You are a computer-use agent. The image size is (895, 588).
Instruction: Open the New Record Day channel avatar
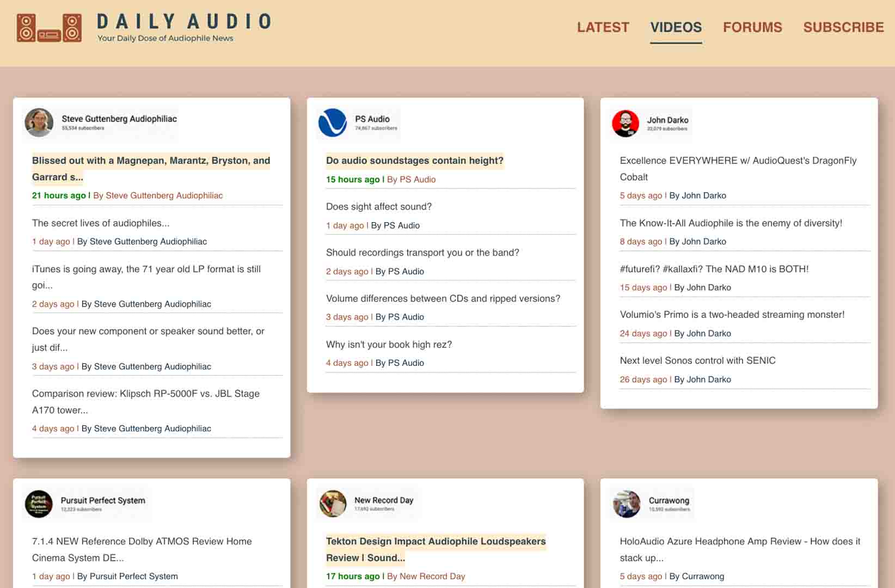pyautogui.click(x=333, y=504)
